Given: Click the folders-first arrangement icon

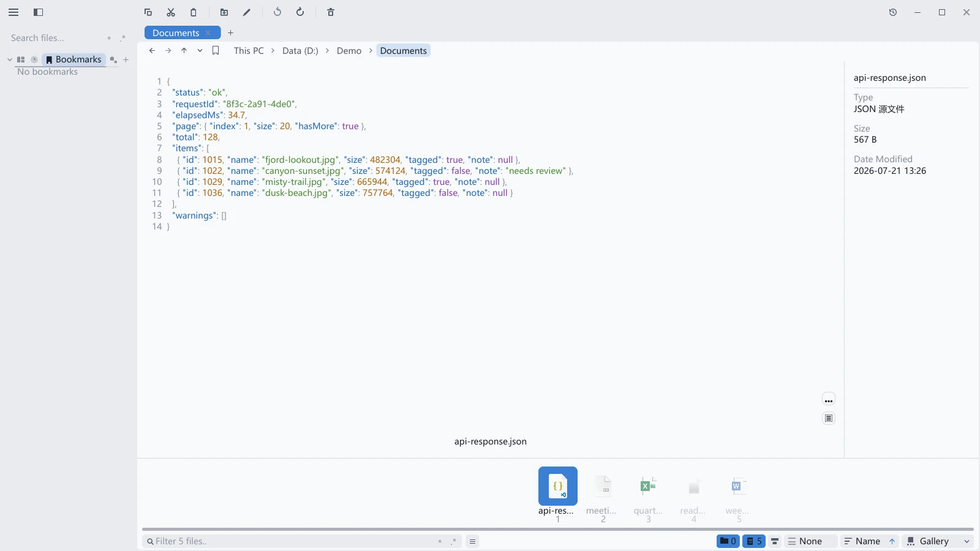Looking at the screenshot, I should coord(775,541).
